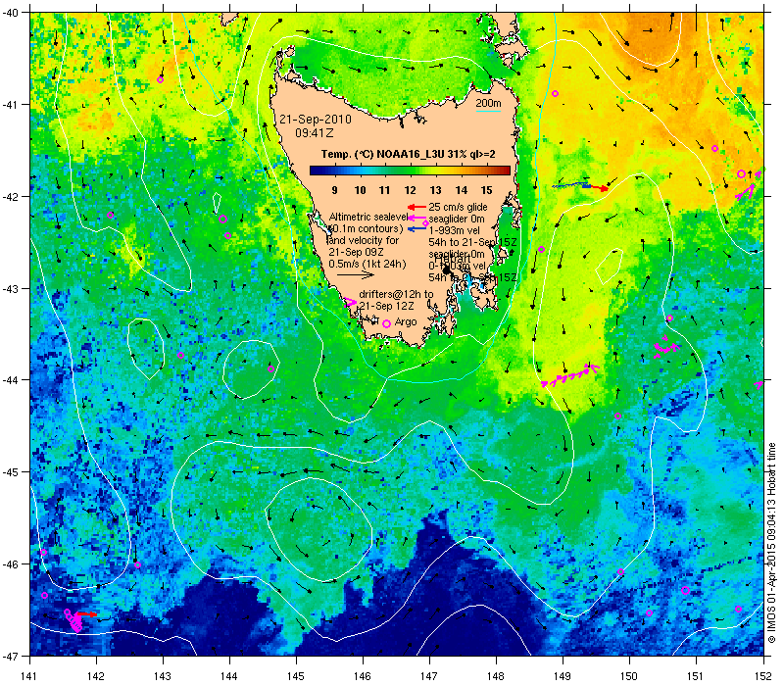Click the cyan line under the 200m label
The image size is (784, 686).
pyautogui.click(x=488, y=111)
